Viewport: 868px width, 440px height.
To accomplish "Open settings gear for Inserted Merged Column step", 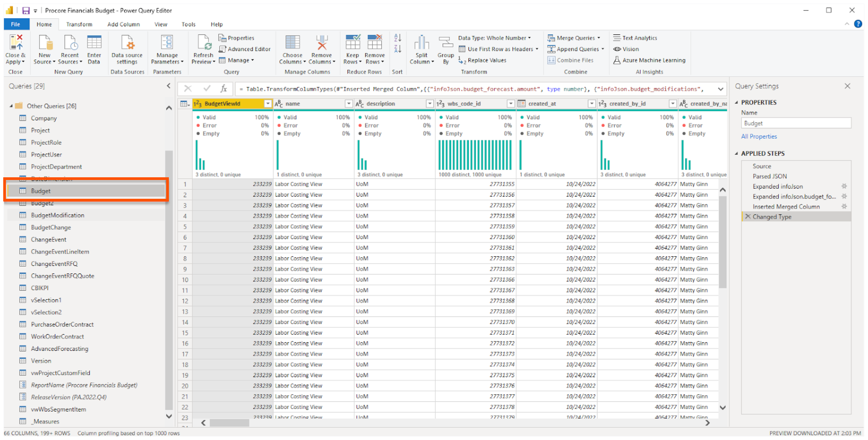I will (x=844, y=206).
